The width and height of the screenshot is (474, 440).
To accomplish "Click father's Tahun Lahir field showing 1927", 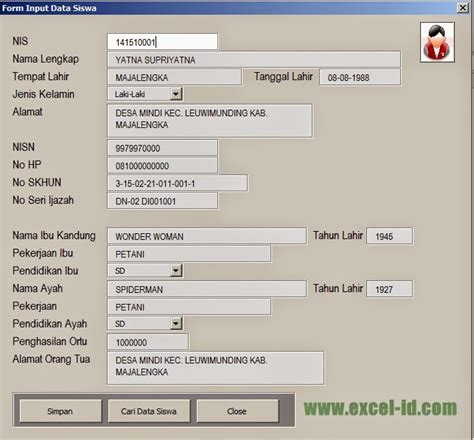I will coord(389,289).
